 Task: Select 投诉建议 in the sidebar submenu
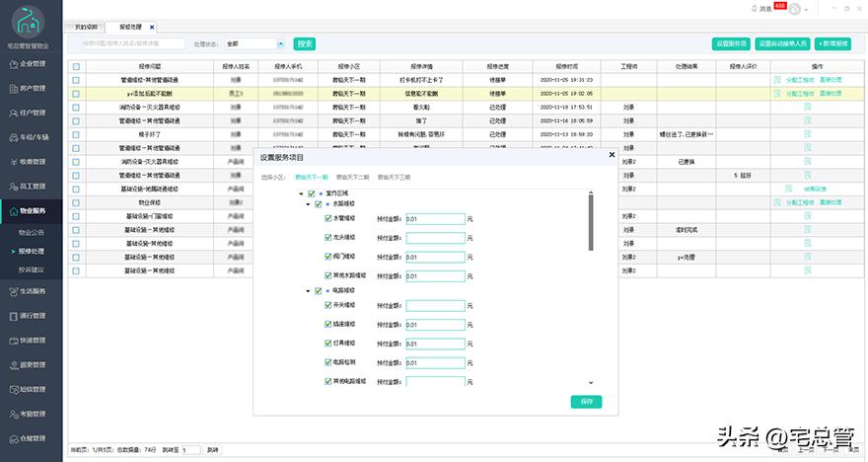pyautogui.click(x=32, y=269)
